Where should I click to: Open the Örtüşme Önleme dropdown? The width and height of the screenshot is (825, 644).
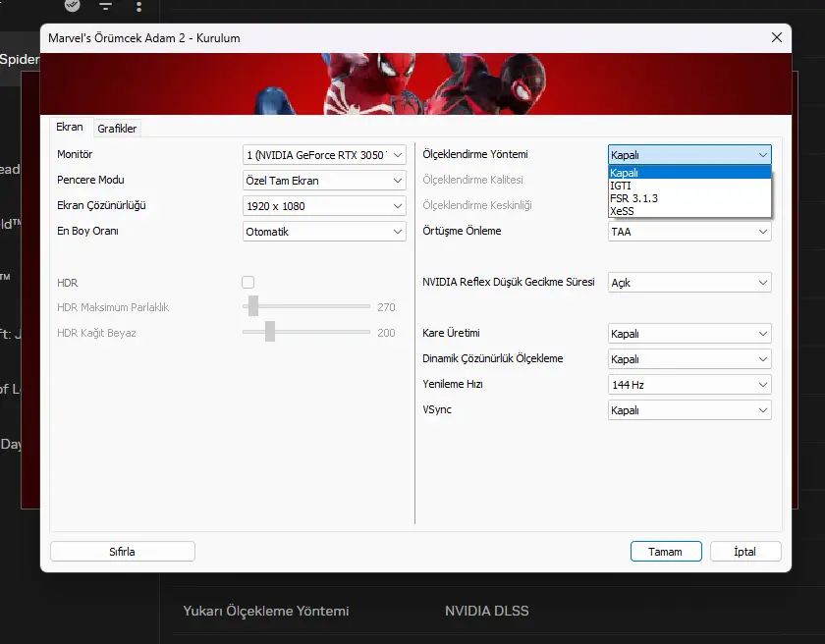click(x=689, y=232)
